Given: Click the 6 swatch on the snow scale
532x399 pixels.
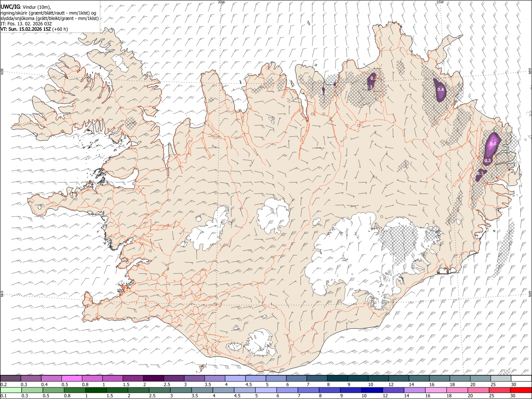Looking at the screenshot, I should click(x=296, y=378).
